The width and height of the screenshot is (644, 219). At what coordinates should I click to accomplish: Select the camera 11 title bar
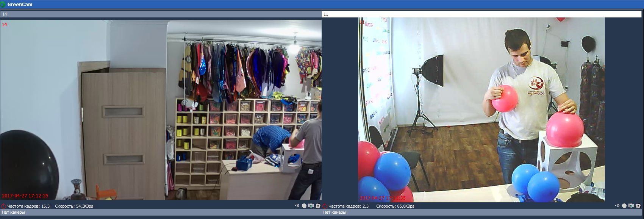481,14
